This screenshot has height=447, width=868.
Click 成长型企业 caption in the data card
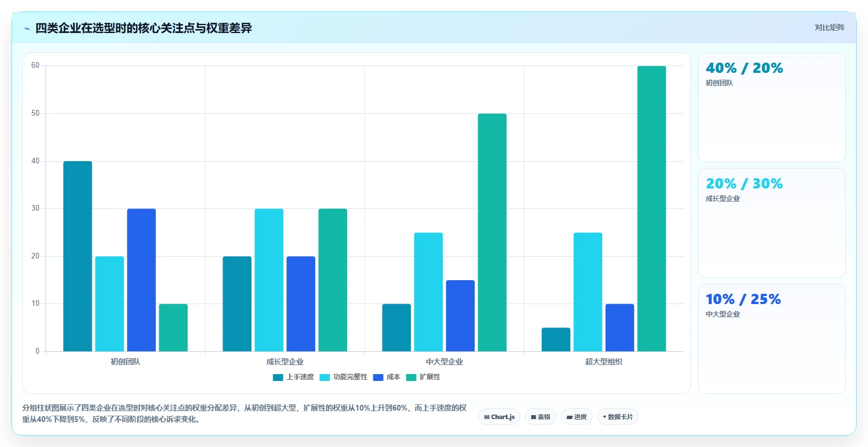(723, 199)
